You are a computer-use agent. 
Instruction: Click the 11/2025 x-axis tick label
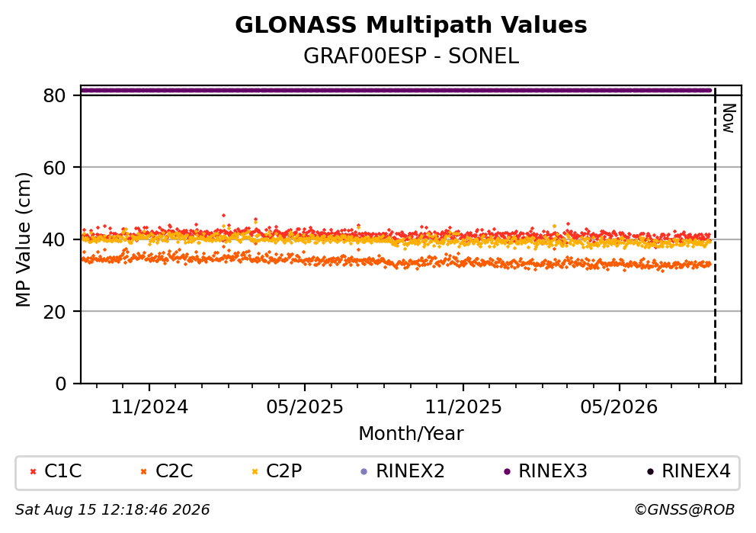[x=463, y=408]
